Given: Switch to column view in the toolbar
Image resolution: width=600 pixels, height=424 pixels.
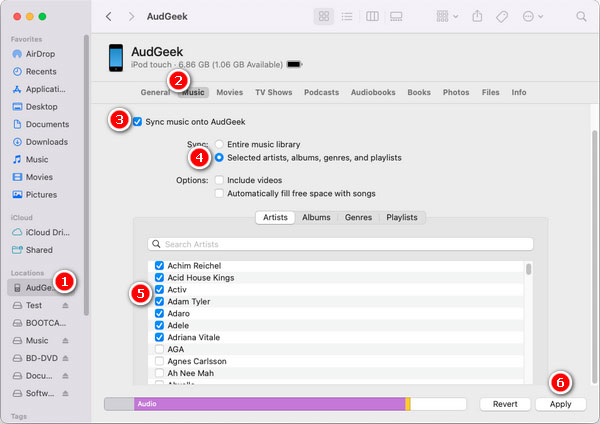Looking at the screenshot, I should (372, 16).
